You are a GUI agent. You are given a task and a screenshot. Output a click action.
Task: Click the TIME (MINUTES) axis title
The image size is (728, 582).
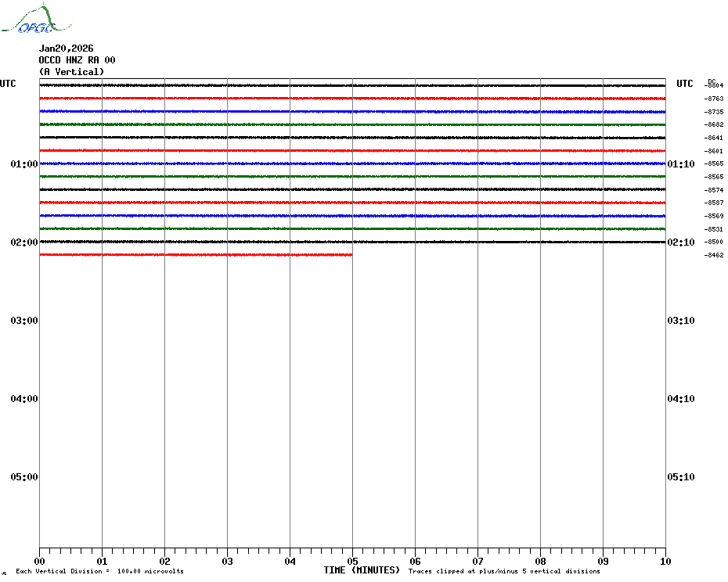pyautogui.click(x=362, y=570)
